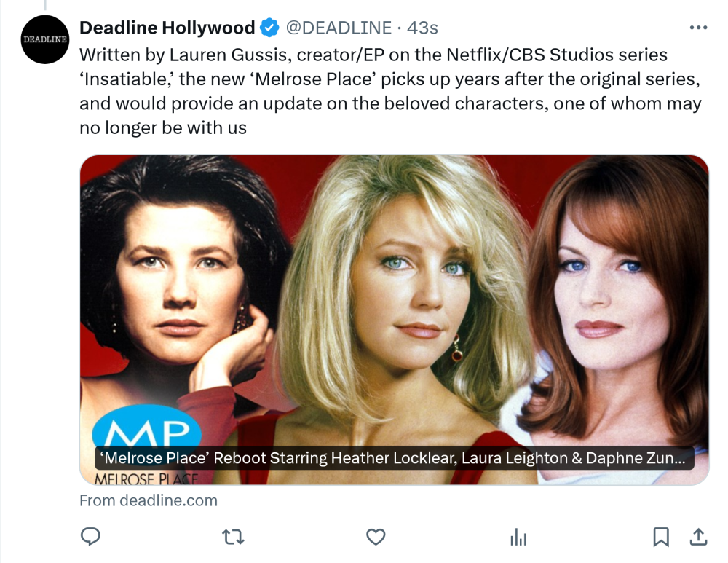Click the MELROSE PLACE text beneath logo
This screenshot has height=563, width=728.
point(146,479)
